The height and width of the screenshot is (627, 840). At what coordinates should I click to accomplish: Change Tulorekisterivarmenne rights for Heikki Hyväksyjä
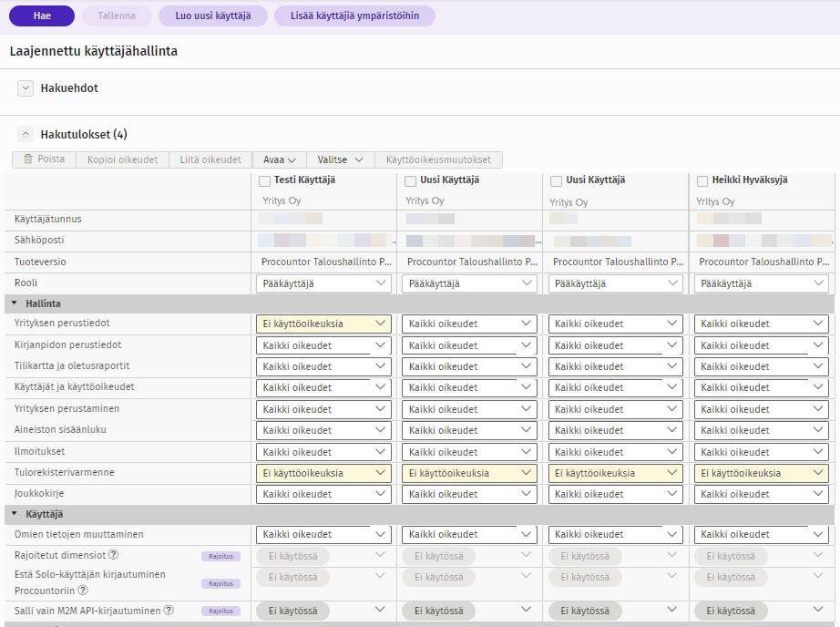[x=762, y=473]
